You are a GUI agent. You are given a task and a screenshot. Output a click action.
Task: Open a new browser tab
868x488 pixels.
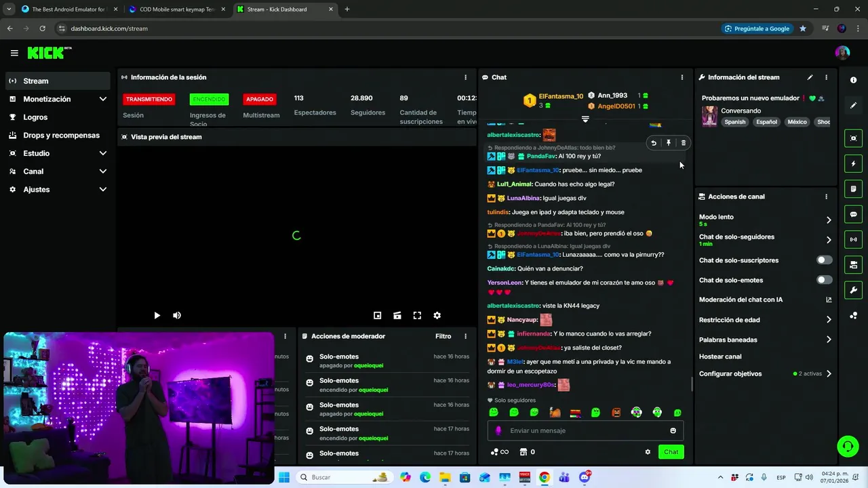pos(347,9)
